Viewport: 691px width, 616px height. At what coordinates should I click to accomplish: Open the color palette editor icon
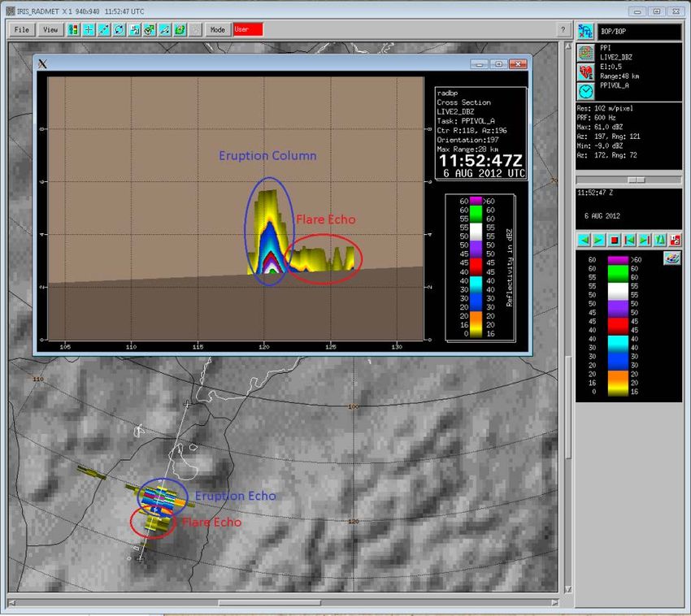[x=671, y=258]
